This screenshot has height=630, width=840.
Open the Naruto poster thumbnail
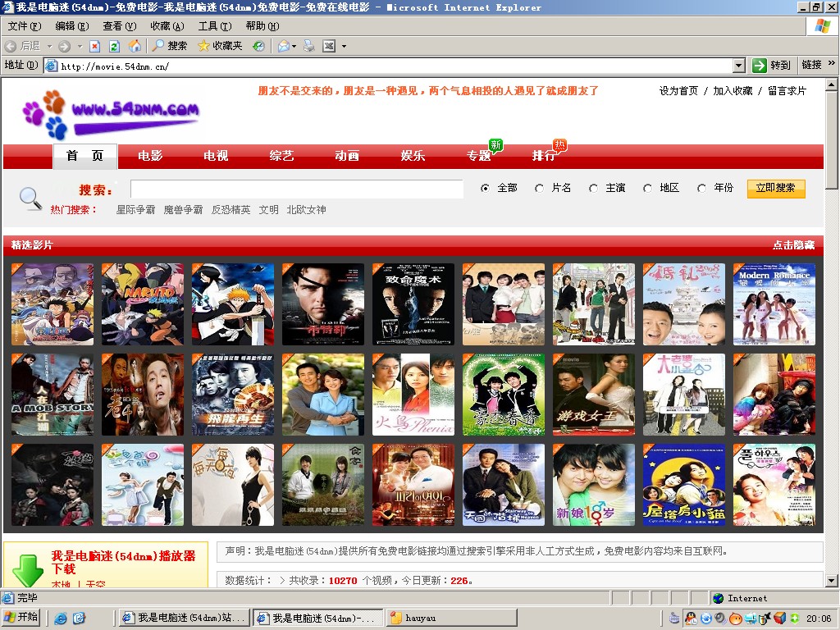[x=143, y=304]
